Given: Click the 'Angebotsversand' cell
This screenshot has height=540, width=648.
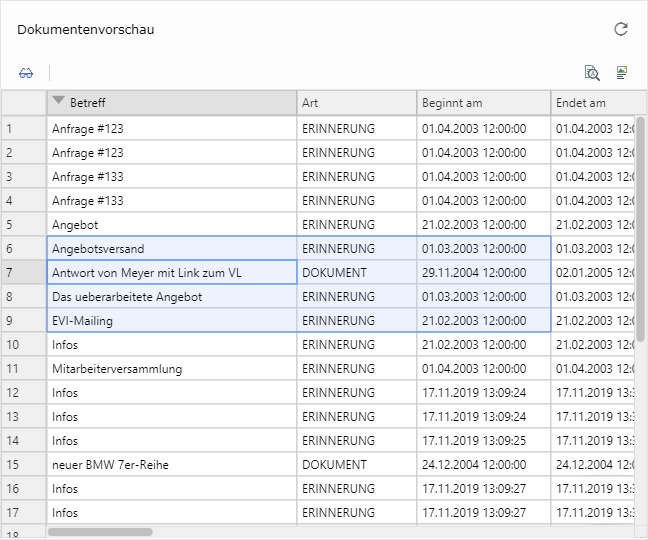Looking at the screenshot, I should point(171,249).
